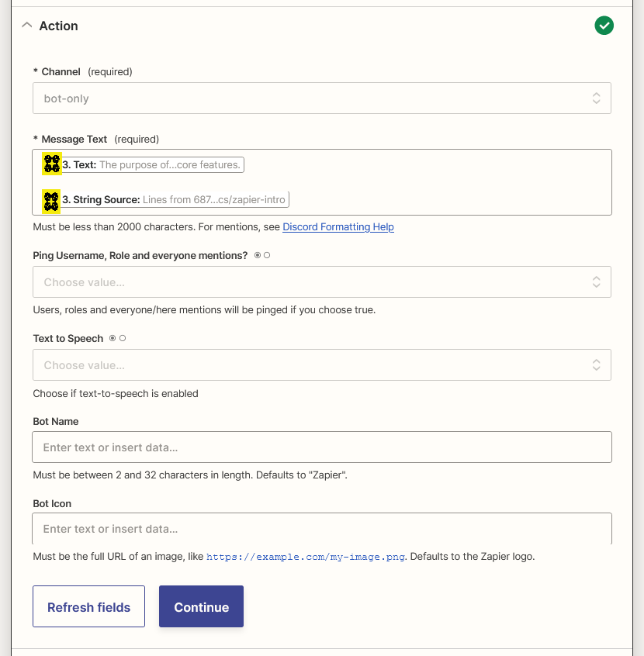Click the icon beside '3. String Source' pill
The image size is (644, 656).
click(51, 201)
